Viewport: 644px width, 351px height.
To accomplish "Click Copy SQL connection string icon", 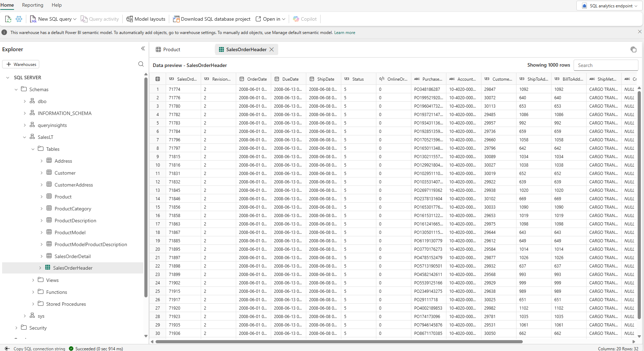I will coord(7,349).
